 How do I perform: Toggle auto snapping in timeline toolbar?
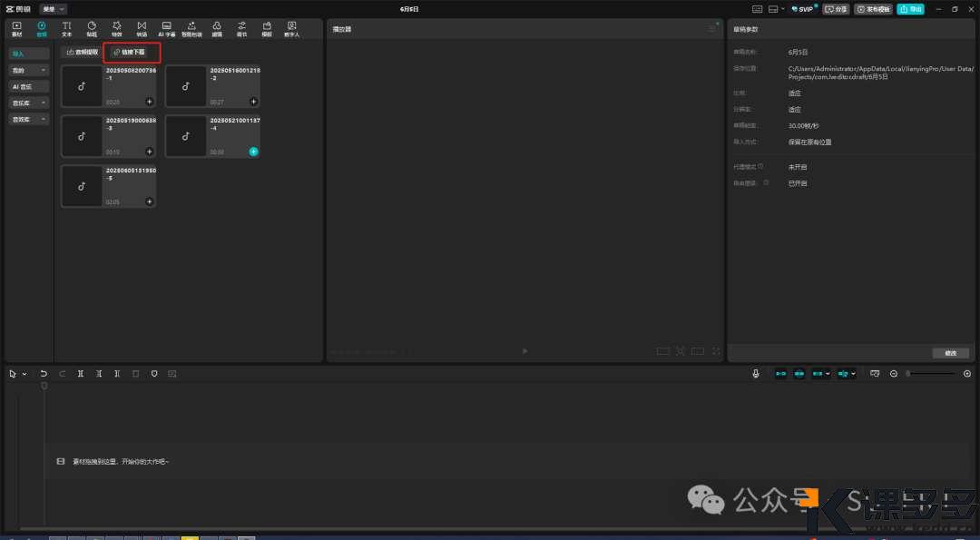[x=799, y=374]
